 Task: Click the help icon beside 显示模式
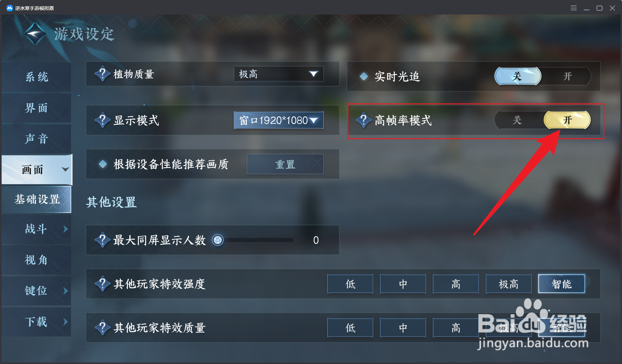click(x=102, y=120)
